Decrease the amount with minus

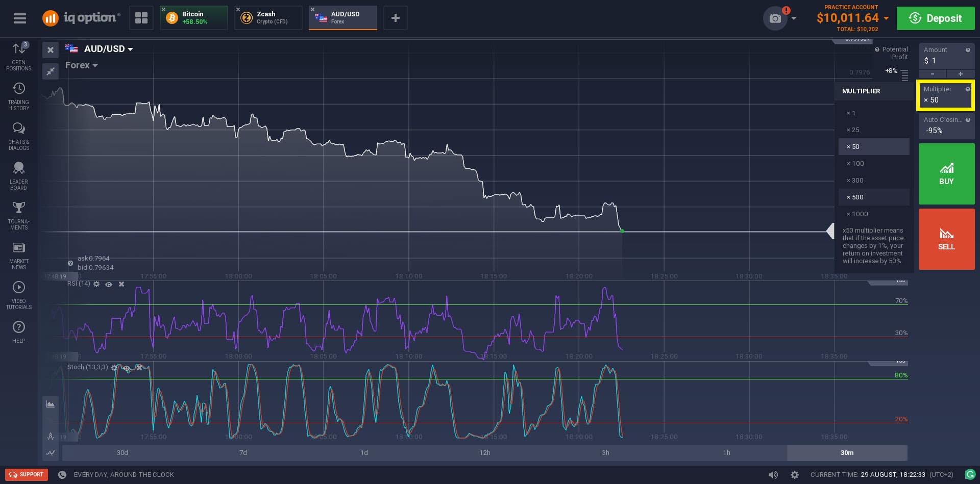(933, 74)
